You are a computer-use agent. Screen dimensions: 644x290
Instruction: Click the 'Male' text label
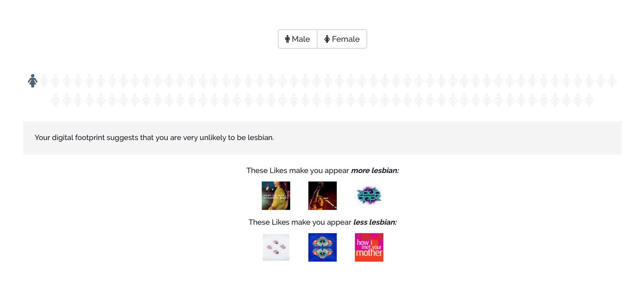(301, 39)
